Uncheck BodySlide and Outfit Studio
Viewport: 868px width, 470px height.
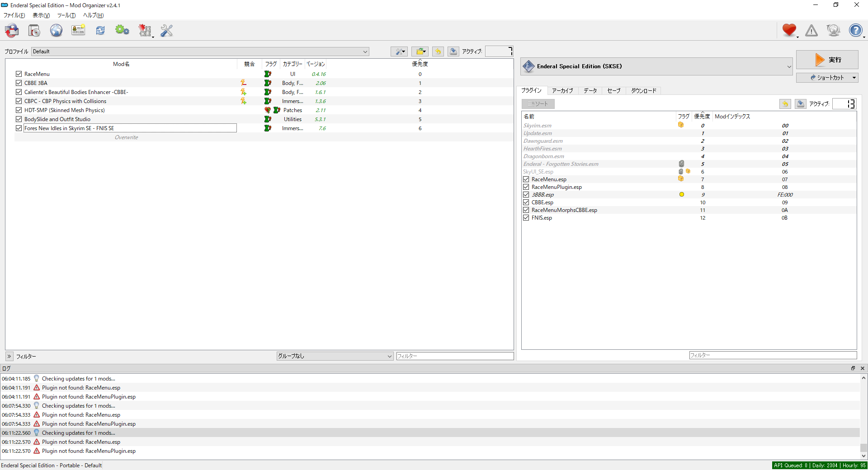pyautogui.click(x=19, y=119)
